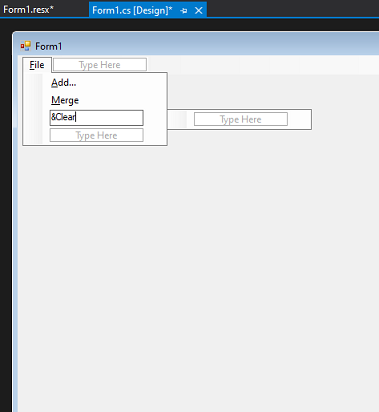Select the Merge menu item
This screenshot has width=379, height=412.
click(x=65, y=100)
